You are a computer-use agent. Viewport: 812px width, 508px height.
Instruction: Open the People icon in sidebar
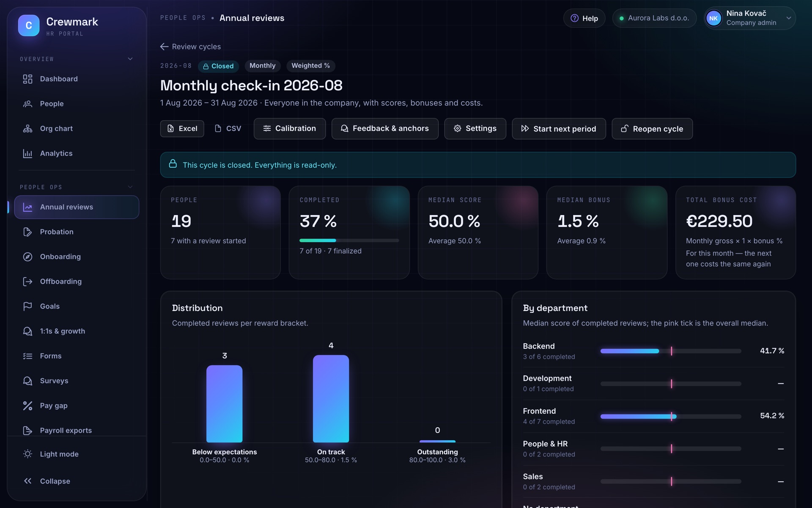pos(27,104)
